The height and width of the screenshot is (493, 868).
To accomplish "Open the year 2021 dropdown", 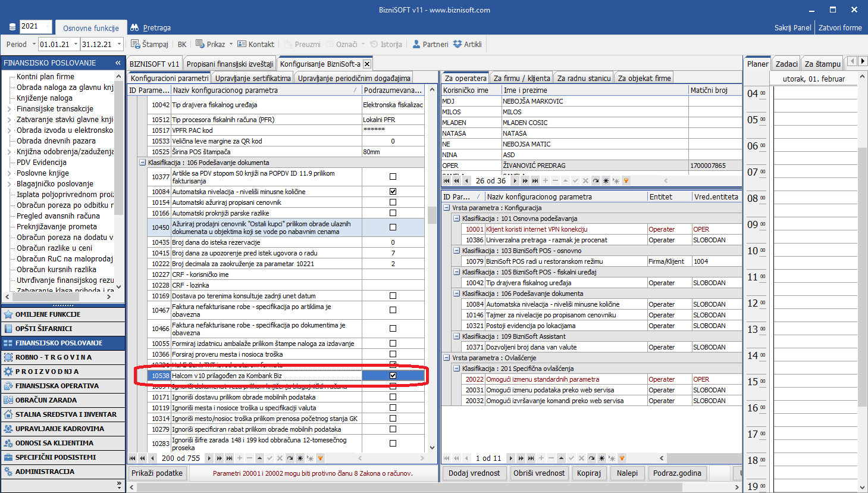I will click(36, 26).
